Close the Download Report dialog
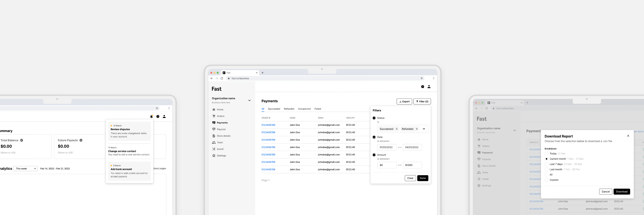Viewport: 644px width, 215px height. pyautogui.click(x=628, y=136)
